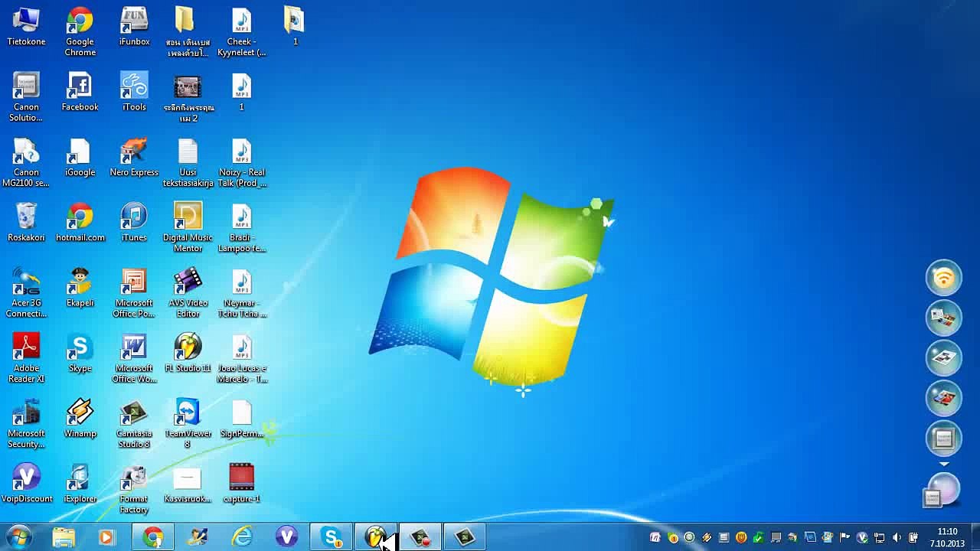Open the Tietokone desktop icon
Viewport: 980px width, 551px height.
tap(26, 27)
